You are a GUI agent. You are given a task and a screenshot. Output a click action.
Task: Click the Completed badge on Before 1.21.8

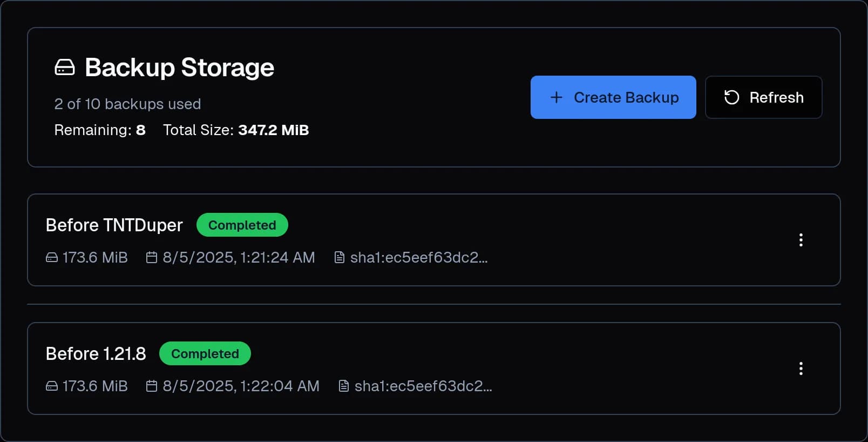click(205, 353)
